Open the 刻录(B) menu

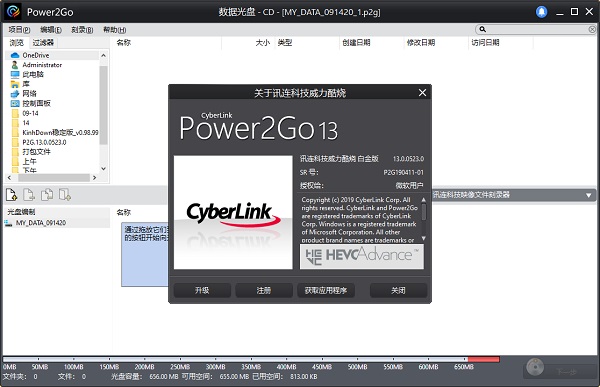coord(82,29)
